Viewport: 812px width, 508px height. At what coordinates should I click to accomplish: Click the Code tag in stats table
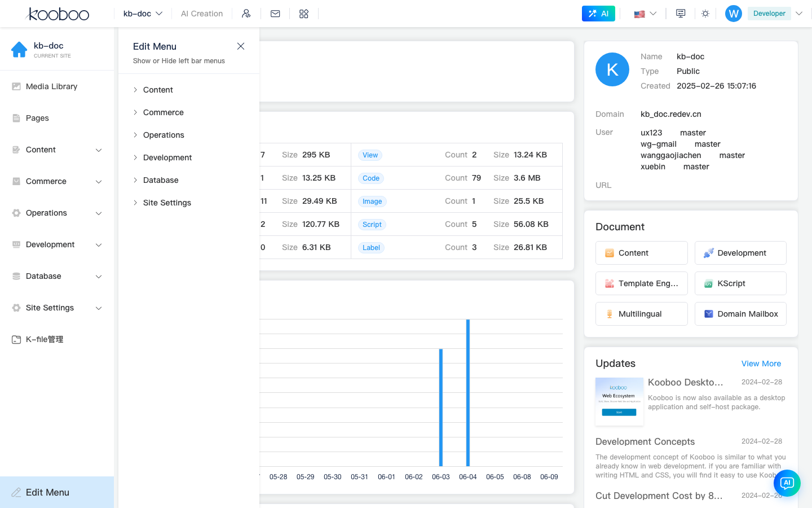click(371, 178)
